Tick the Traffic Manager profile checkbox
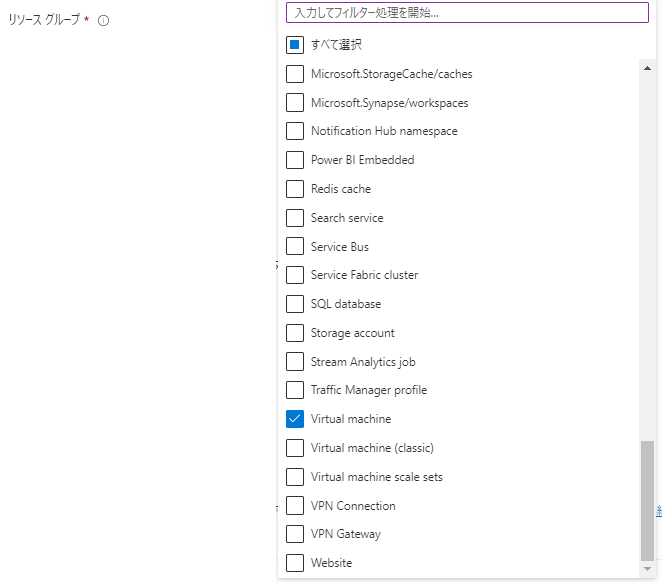The height and width of the screenshot is (582, 662). [x=295, y=390]
